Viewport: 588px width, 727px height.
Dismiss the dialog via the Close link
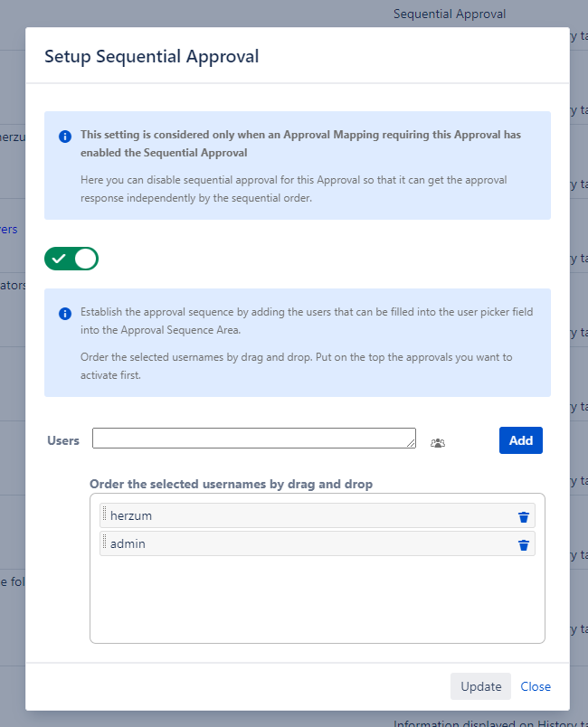point(536,686)
